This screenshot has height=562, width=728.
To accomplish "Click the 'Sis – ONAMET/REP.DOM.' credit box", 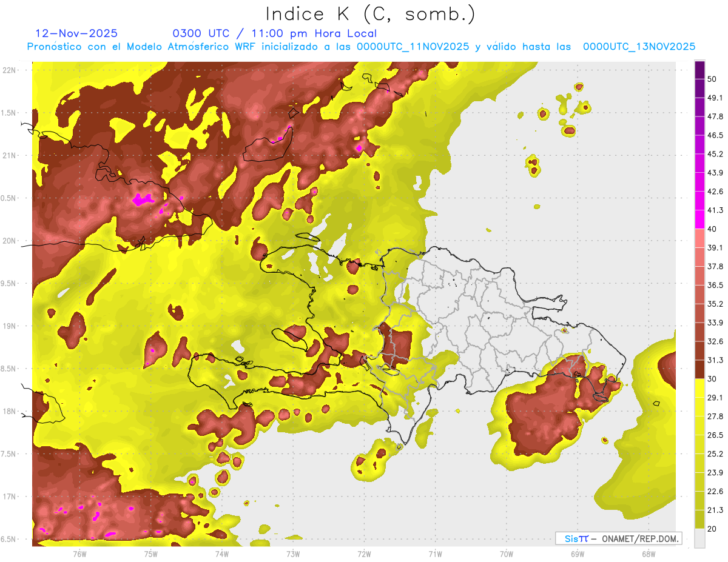I will click(x=618, y=538).
